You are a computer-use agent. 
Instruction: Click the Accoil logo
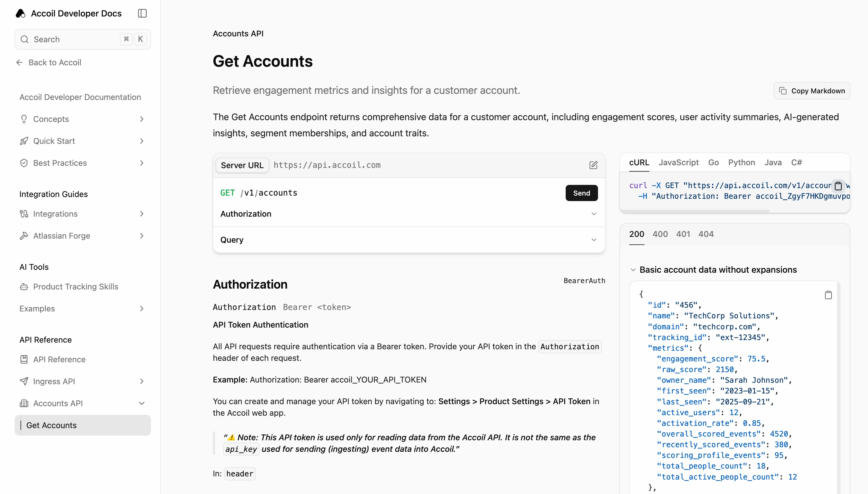point(20,13)
